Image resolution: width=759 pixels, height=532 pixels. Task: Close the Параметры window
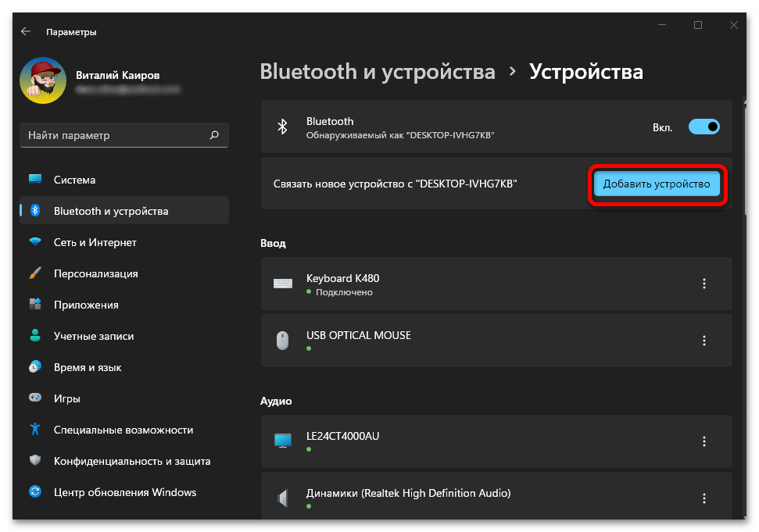[x=734, y=25]
